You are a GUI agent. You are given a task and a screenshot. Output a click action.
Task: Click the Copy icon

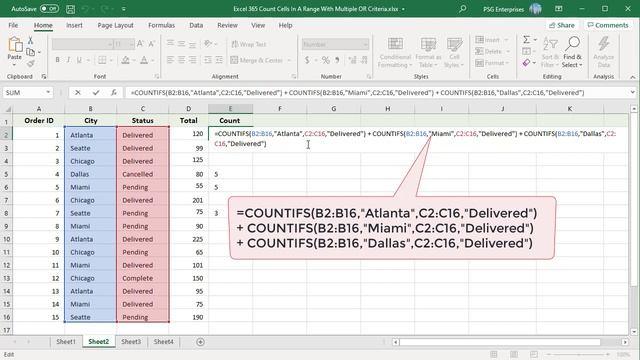click(30, 52)
